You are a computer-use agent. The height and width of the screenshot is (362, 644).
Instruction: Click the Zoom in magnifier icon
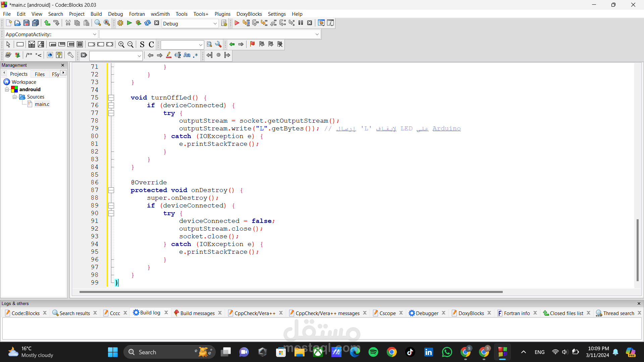[121, 44]
